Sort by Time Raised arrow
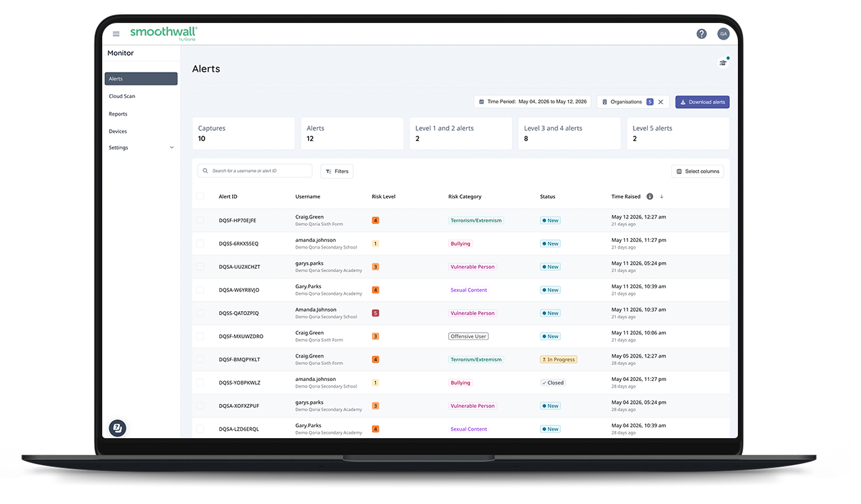Viewport: 861px width, 504px height. (x=662, y=197)
